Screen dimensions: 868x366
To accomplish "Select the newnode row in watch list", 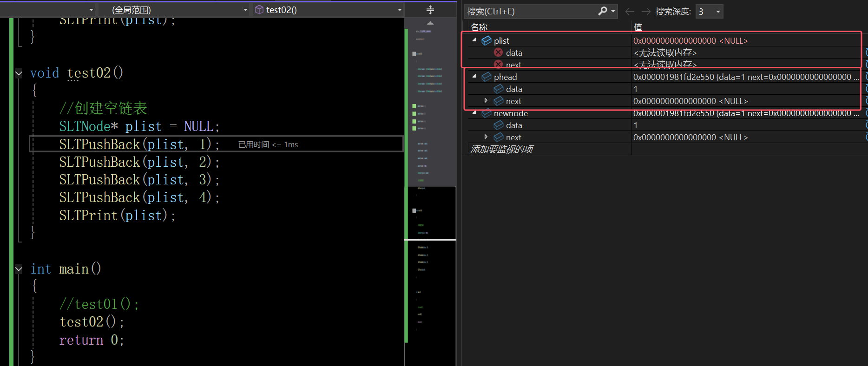I will pyautogui.click(x=665, y=113).
